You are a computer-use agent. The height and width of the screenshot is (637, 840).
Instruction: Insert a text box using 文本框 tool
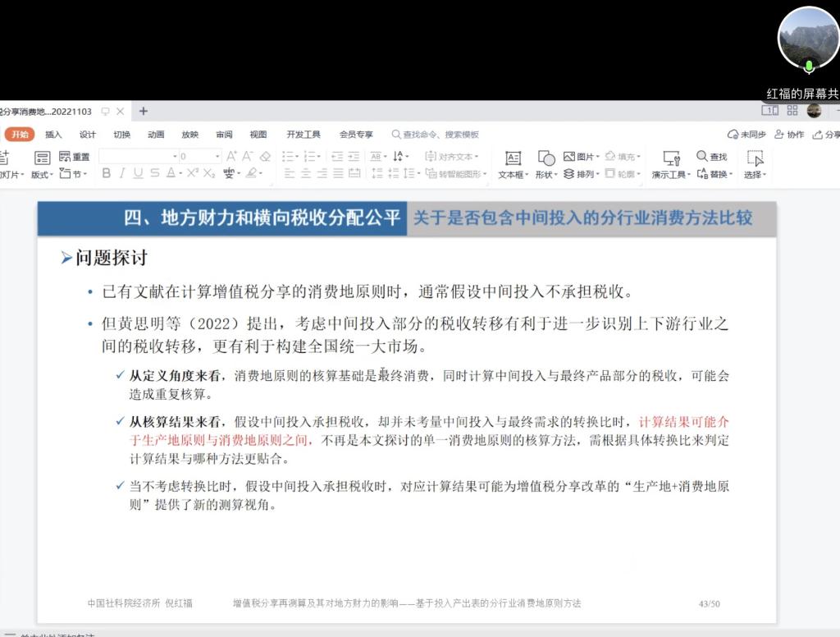click(x=514, y=163)
